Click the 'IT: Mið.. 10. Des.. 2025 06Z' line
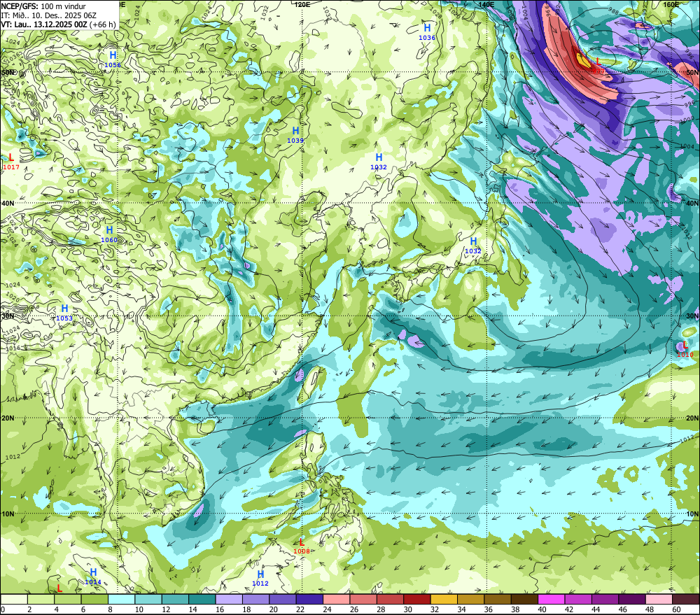 coord(48,15)
